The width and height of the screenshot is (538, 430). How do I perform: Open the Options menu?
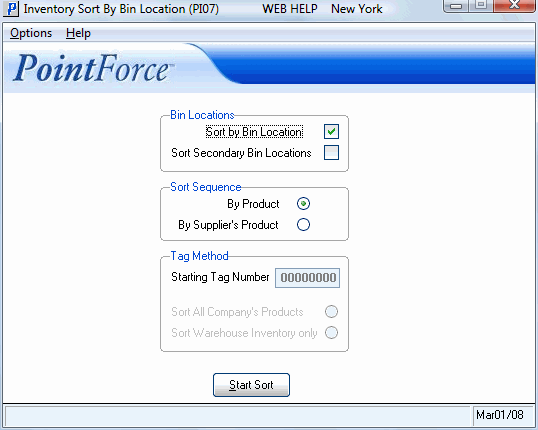point(31,33)
